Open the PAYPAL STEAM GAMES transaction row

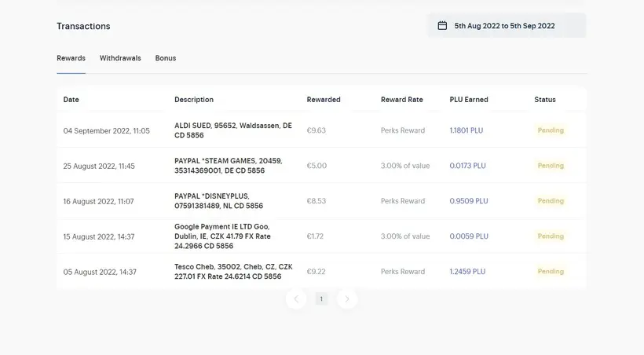[321, 166]
